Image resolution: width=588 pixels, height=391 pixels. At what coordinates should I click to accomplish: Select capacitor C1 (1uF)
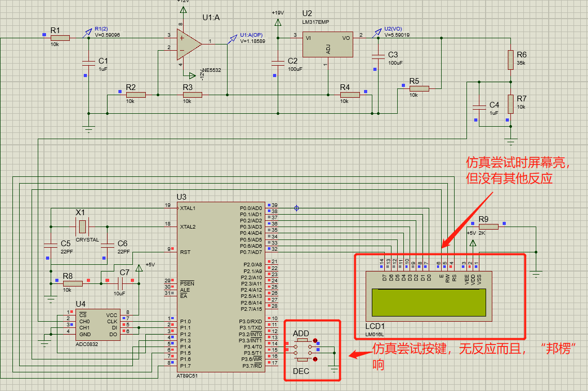click(89, 63)
